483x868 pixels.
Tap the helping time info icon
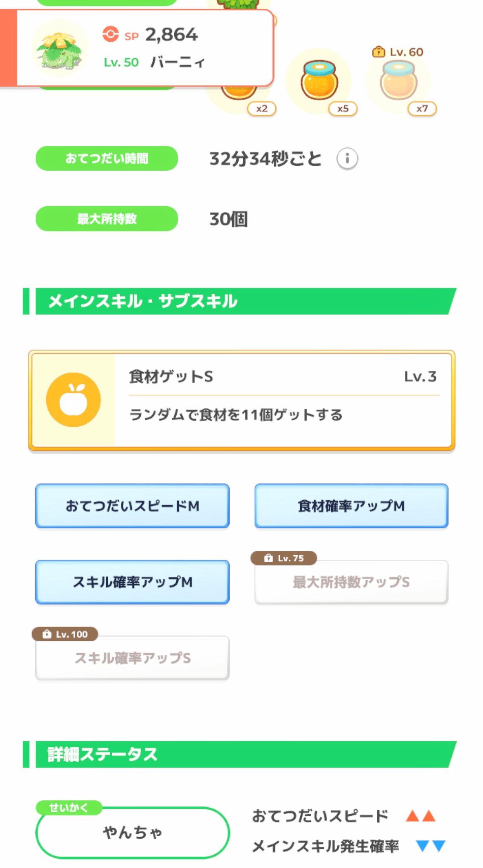[x=347, y=159]
